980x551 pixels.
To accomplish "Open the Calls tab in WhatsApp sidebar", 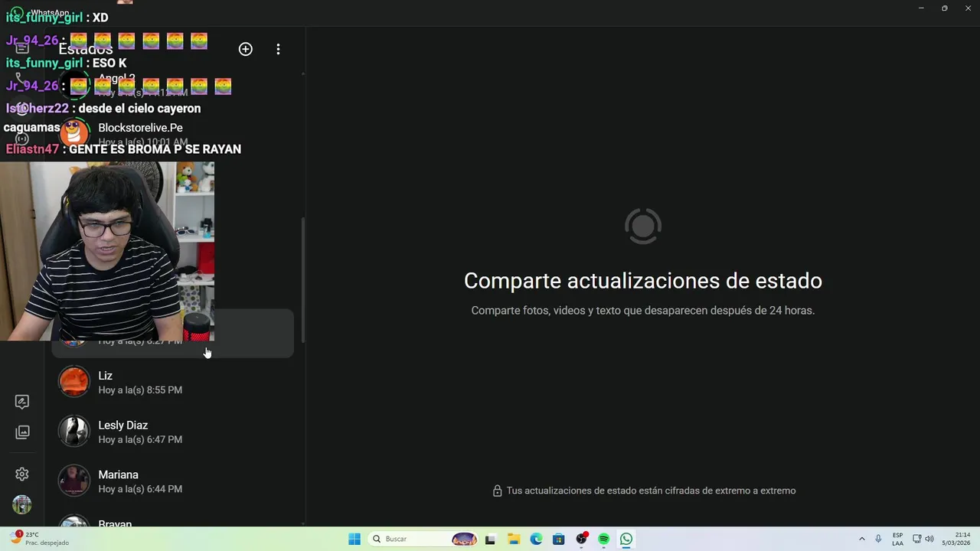I will (22, 78).
